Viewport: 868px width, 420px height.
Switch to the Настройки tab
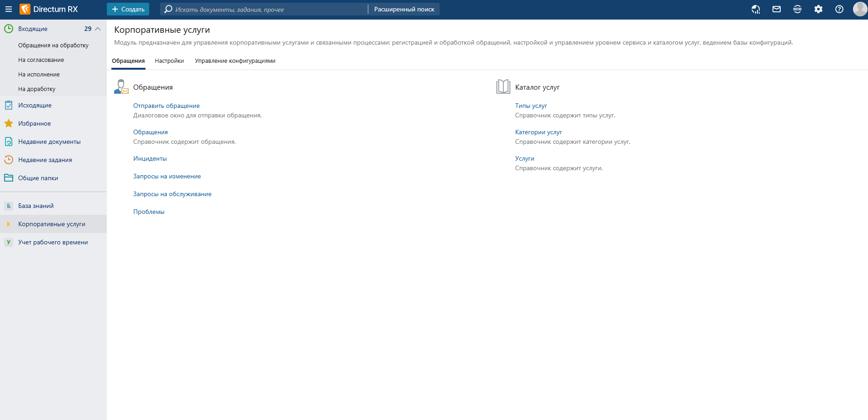[x=169, y=61]
